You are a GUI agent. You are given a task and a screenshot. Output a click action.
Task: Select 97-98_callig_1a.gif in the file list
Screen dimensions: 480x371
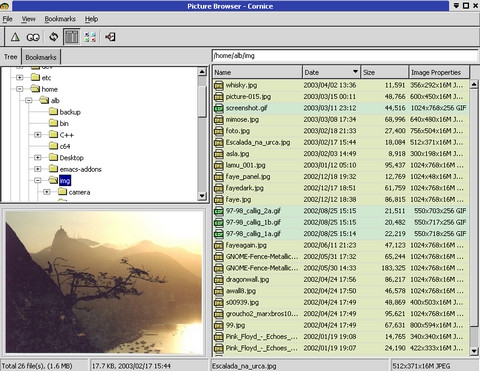[x=341, y=234]
